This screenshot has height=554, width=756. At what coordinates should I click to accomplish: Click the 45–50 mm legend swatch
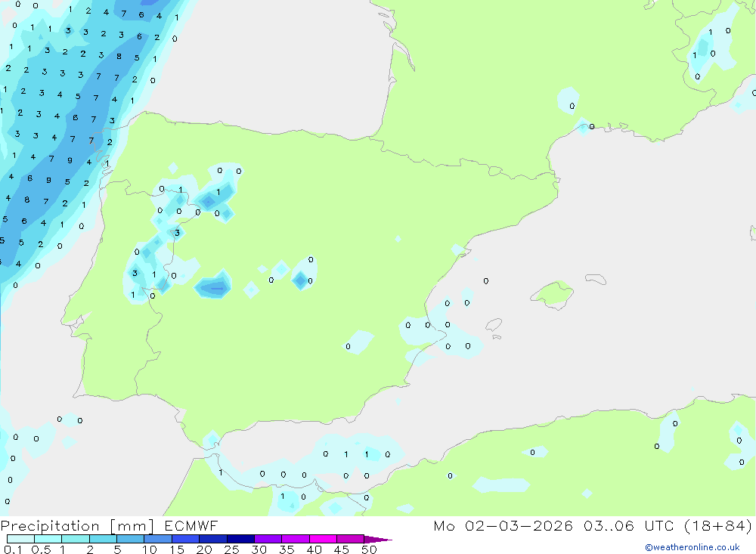click(x=351, y=539)
